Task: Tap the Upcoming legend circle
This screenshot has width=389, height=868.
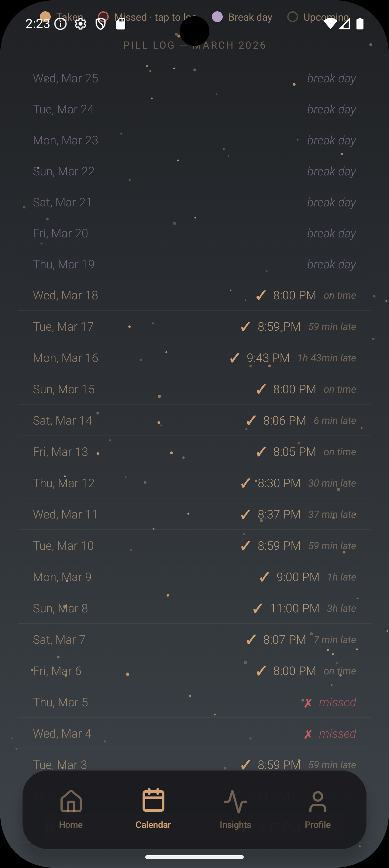Action: pos(292,17)
